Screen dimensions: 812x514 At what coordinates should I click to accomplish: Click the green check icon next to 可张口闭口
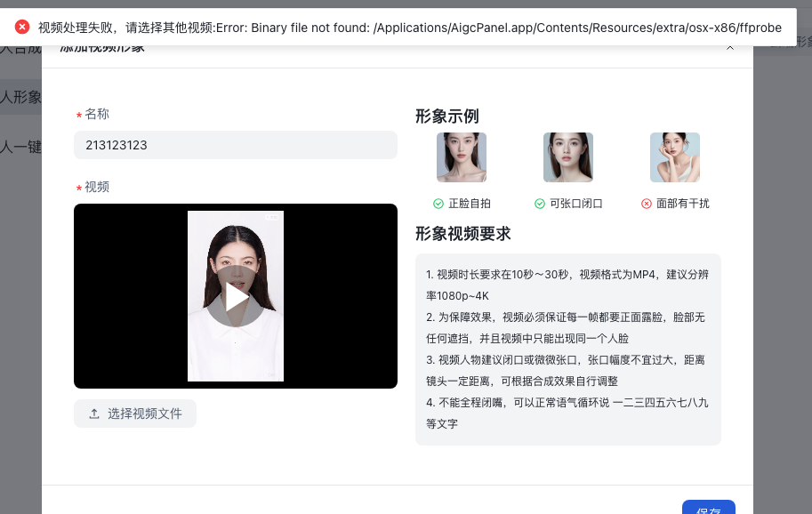(x=540, y=204)
